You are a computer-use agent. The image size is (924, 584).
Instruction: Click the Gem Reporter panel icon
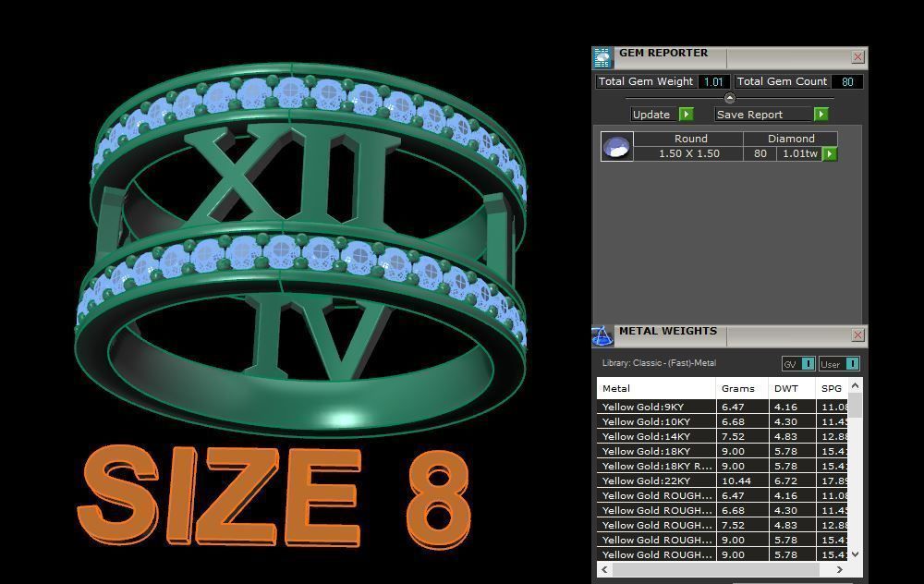[602, 57]
